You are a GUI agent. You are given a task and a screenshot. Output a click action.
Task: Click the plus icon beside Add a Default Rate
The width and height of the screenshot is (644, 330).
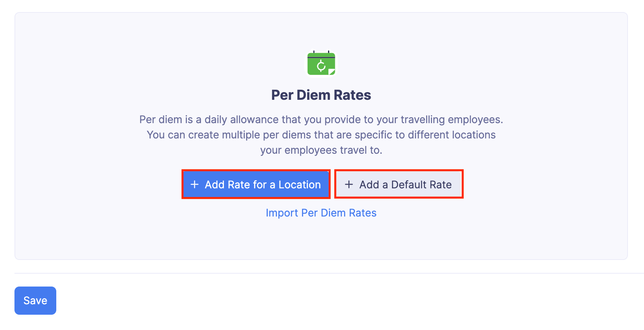(349, 184)
